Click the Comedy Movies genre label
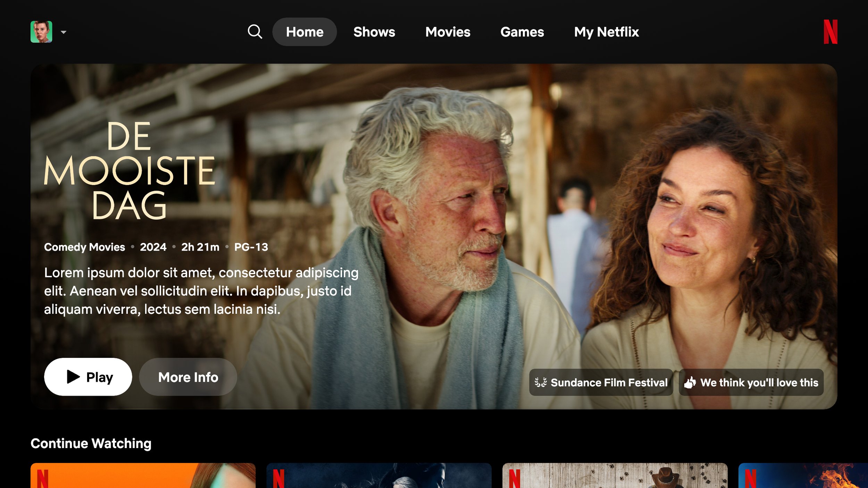Image resolution: width=868 pixels, height=488 pixels. (x=84, y=247)
